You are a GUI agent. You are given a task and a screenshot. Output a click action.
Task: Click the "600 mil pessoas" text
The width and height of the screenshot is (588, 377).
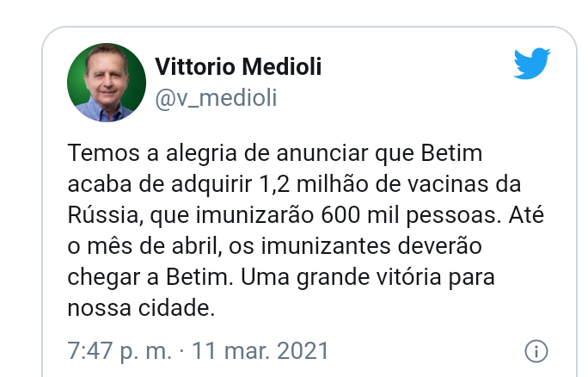411,215
